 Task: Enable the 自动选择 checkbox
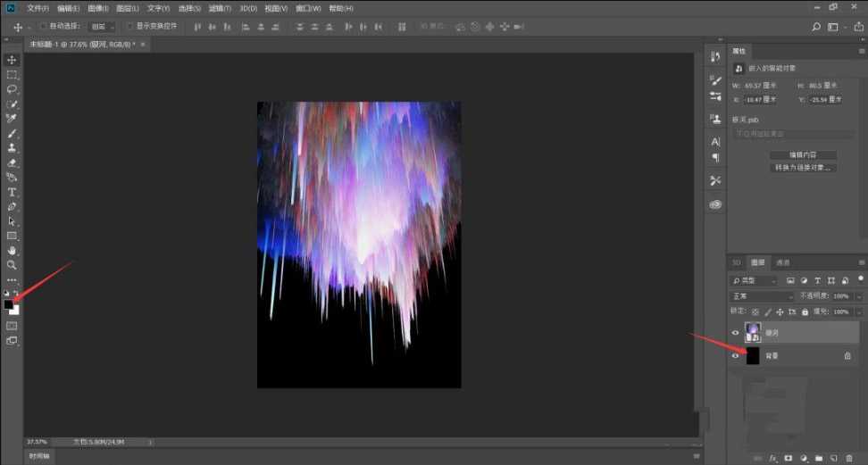point(43,27)
